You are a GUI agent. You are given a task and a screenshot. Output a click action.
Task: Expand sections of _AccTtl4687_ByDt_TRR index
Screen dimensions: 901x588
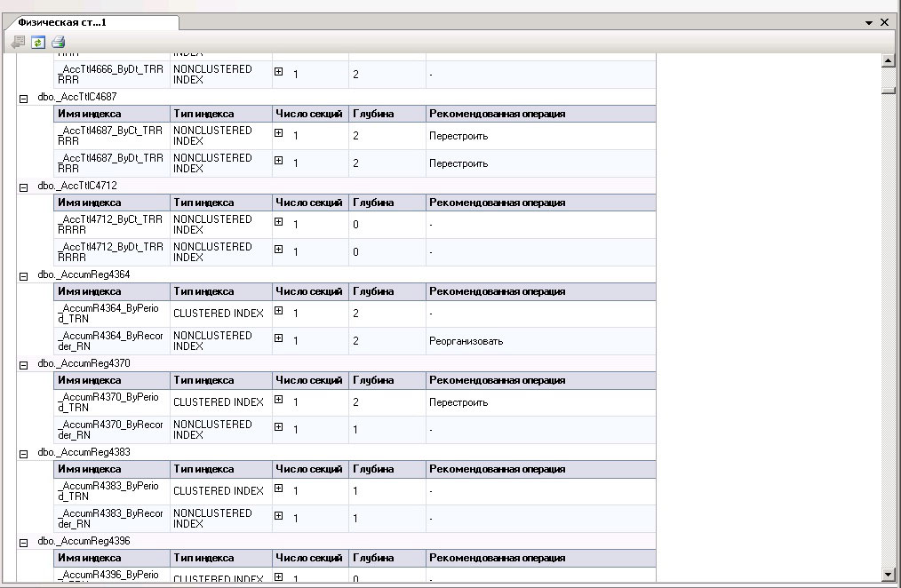click(x=279, y=161)
